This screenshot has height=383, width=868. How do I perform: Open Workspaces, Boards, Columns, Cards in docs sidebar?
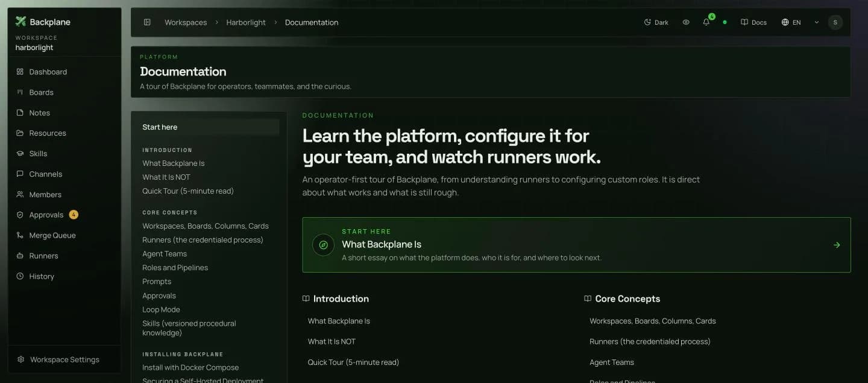point(206,226)
